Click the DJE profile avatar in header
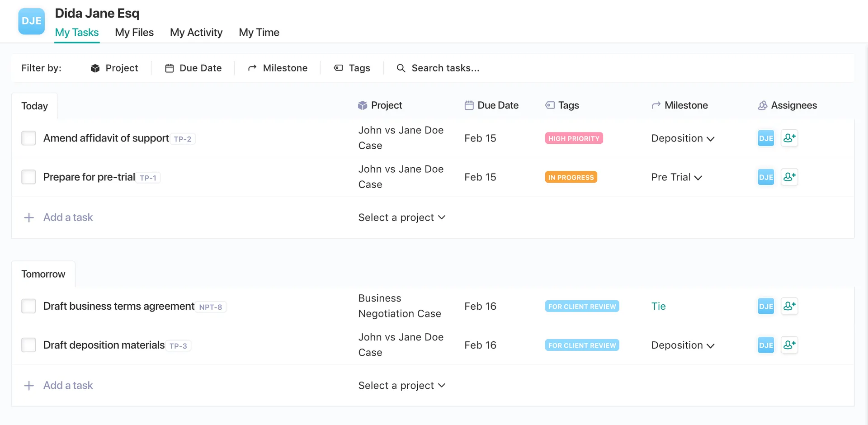 [31, 21]
